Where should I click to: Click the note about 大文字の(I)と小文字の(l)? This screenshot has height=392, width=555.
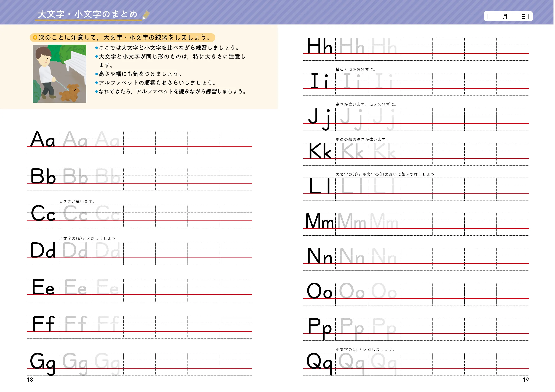click(386, 174)
